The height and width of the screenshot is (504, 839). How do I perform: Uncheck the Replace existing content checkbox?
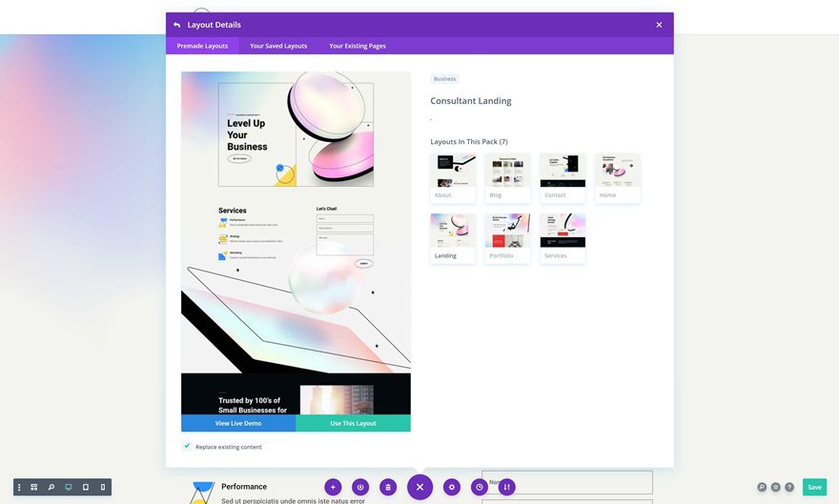(x=187, y=446)
